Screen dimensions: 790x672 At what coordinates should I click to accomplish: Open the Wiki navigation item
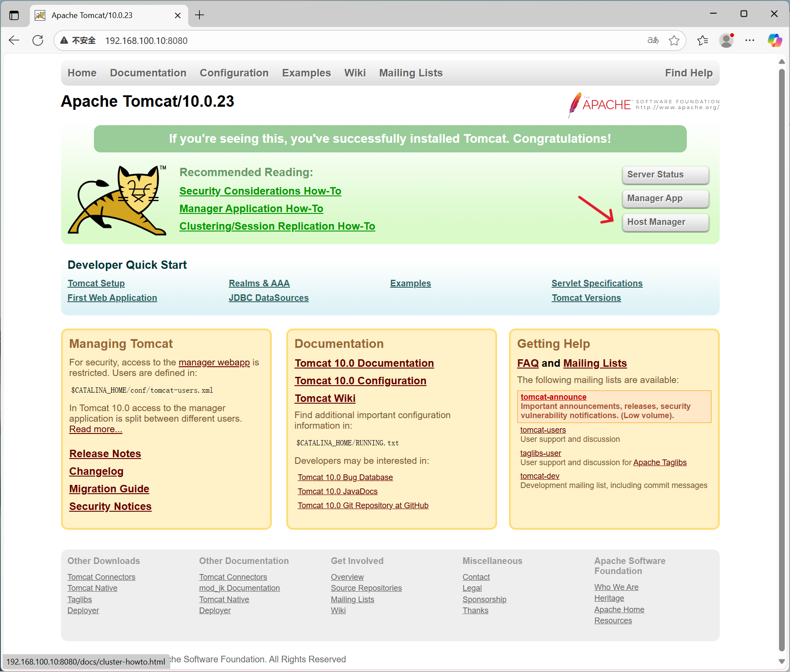pos(355,73)
